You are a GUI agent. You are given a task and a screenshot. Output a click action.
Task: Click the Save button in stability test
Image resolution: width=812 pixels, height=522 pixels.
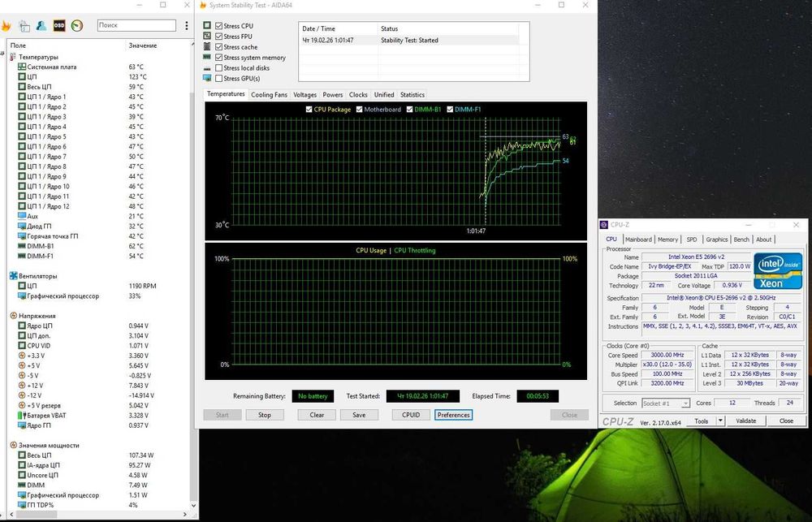coord(359,415)
